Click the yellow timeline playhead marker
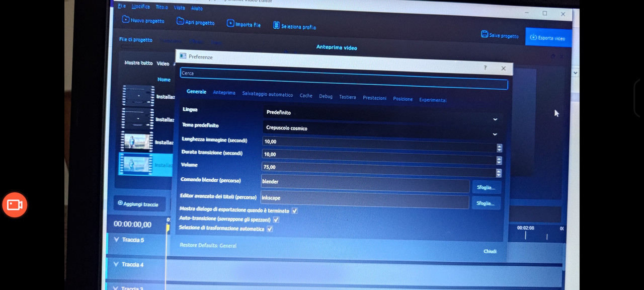 (168, 228)
